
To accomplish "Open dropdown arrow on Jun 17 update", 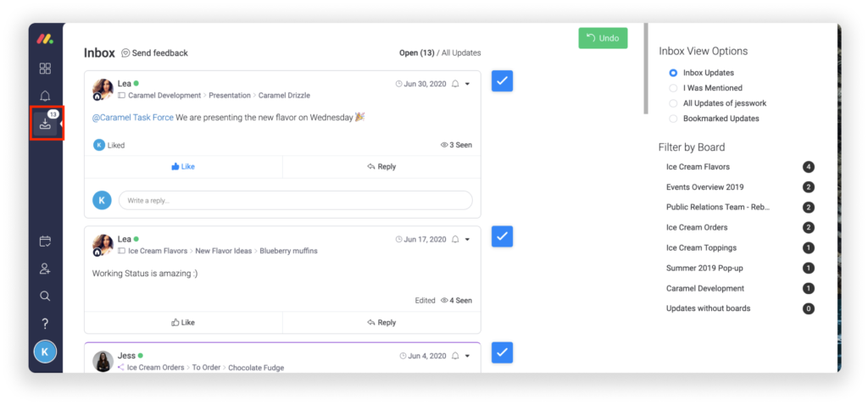I will point(467,240).
